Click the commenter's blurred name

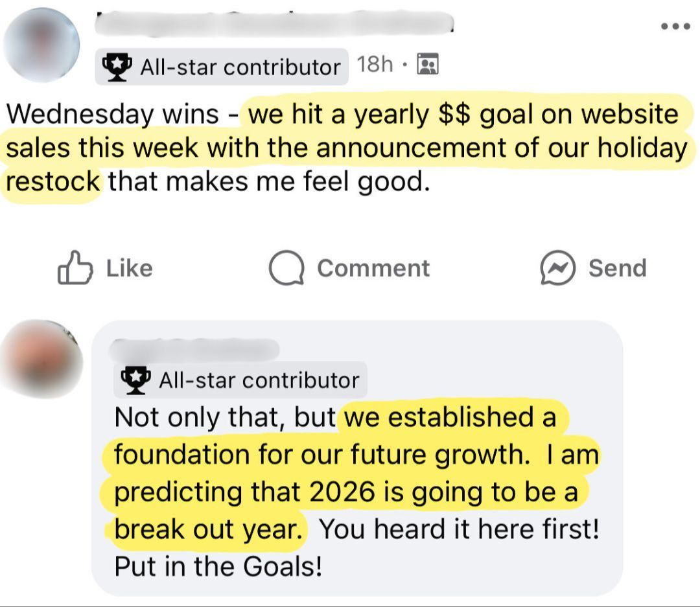coord(194,349)
